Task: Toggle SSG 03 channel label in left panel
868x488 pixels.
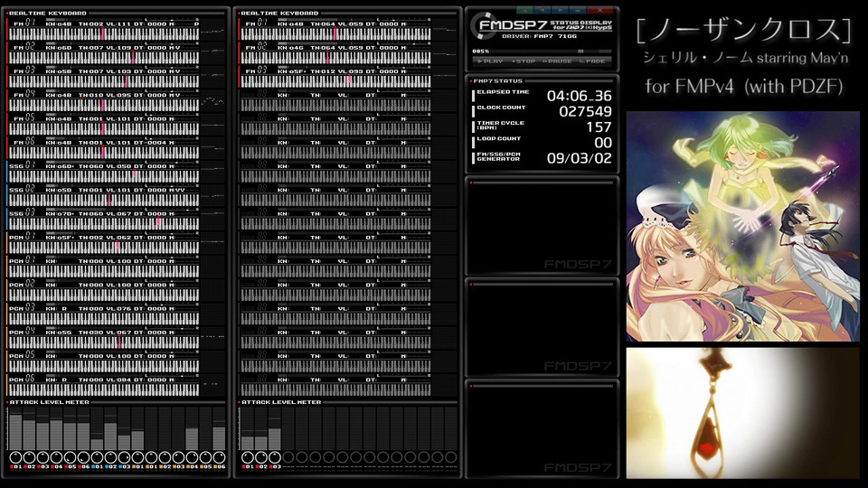Action: (22, 213)
